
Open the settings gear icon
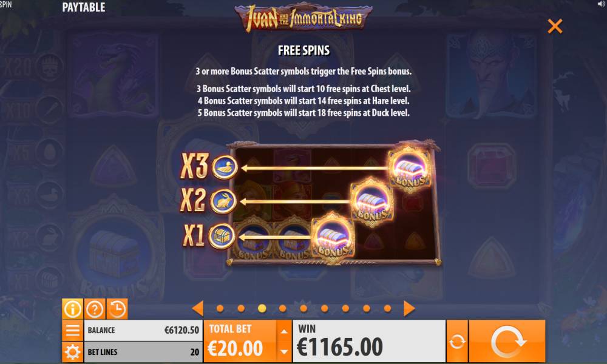(x=72, y=352)
